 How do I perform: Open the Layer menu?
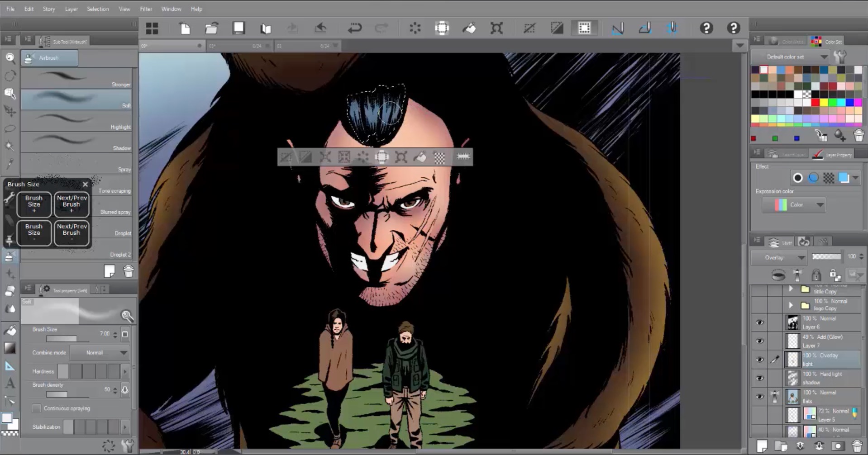tap(71, 9)
